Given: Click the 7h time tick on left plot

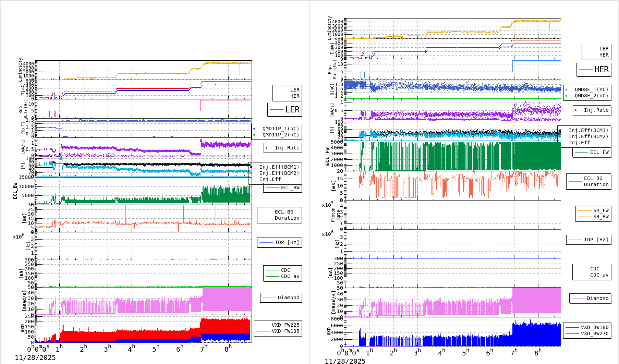Looking at the screenshot, I should [204, 349].
